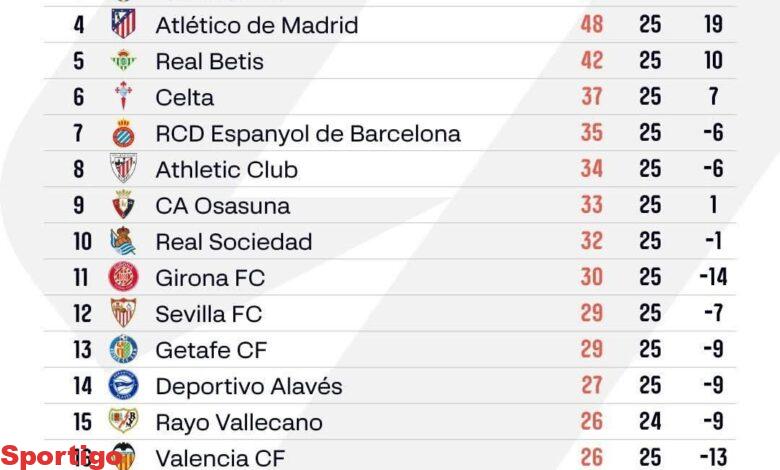Click the Deportivo Alavés crest icon
This screenshot has width=780, height=470.
(123, 386)
